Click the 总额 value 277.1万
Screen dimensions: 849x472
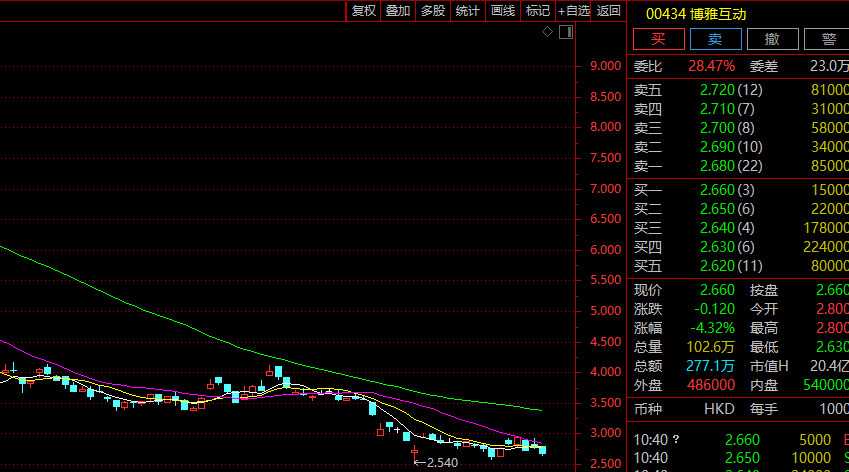coord(710,366)
